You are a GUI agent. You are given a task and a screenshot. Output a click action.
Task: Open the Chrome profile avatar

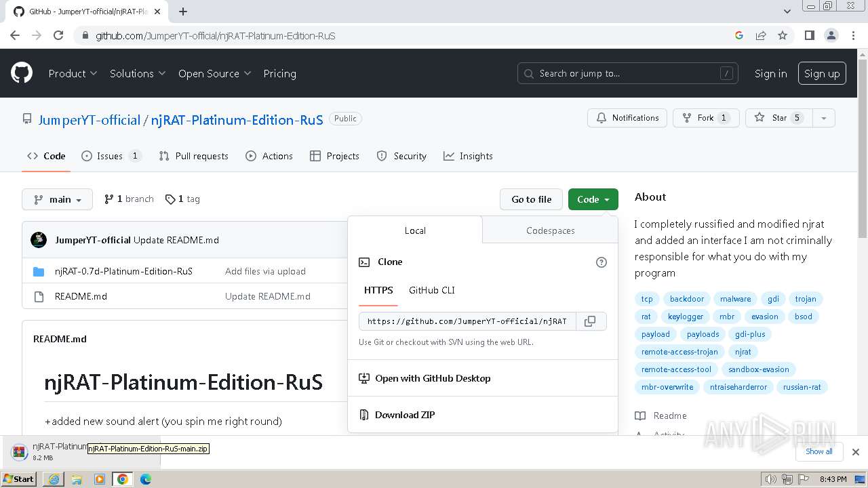(831, 35)
